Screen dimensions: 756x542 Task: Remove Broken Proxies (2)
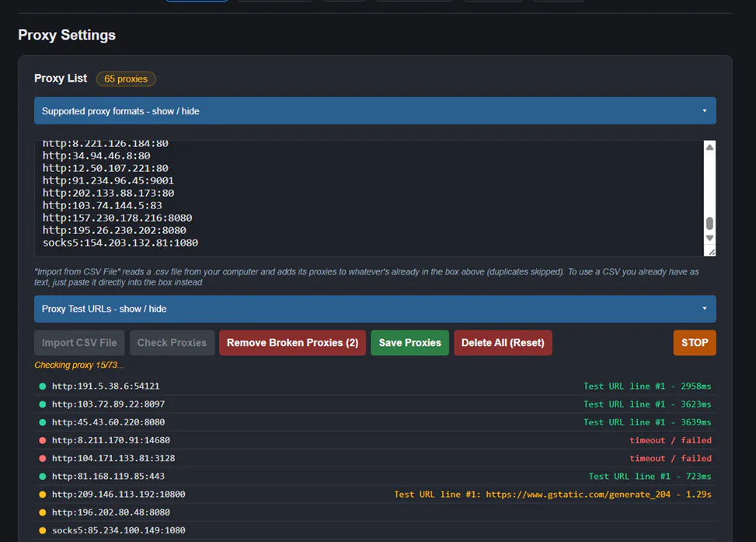pos(292,343)
